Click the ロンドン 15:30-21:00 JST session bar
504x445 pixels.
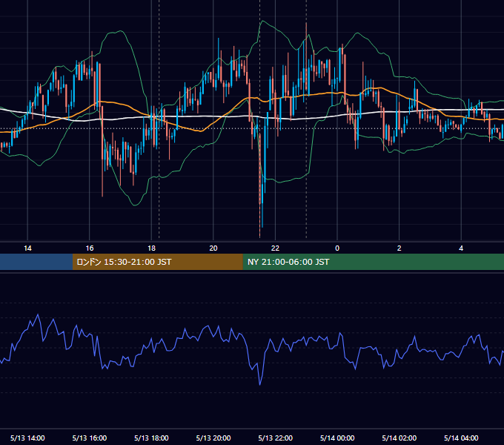tap(157, 262)
